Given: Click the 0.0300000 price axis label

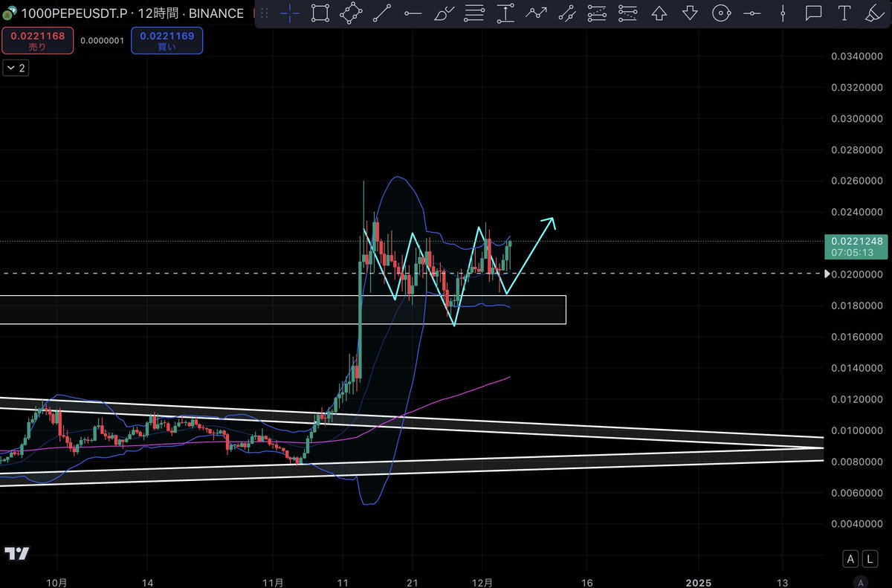Looking at the screenshot, I should 856,119.
